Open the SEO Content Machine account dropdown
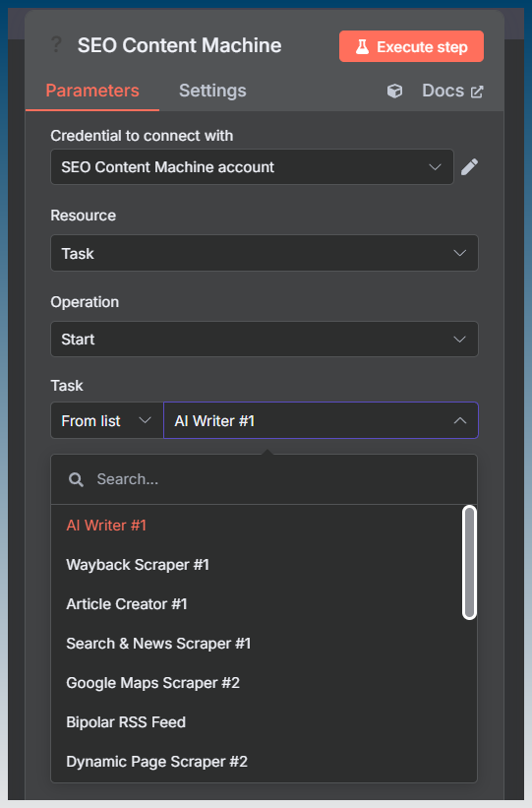This screenshot has width=532, height=808. tap(252, 167)
